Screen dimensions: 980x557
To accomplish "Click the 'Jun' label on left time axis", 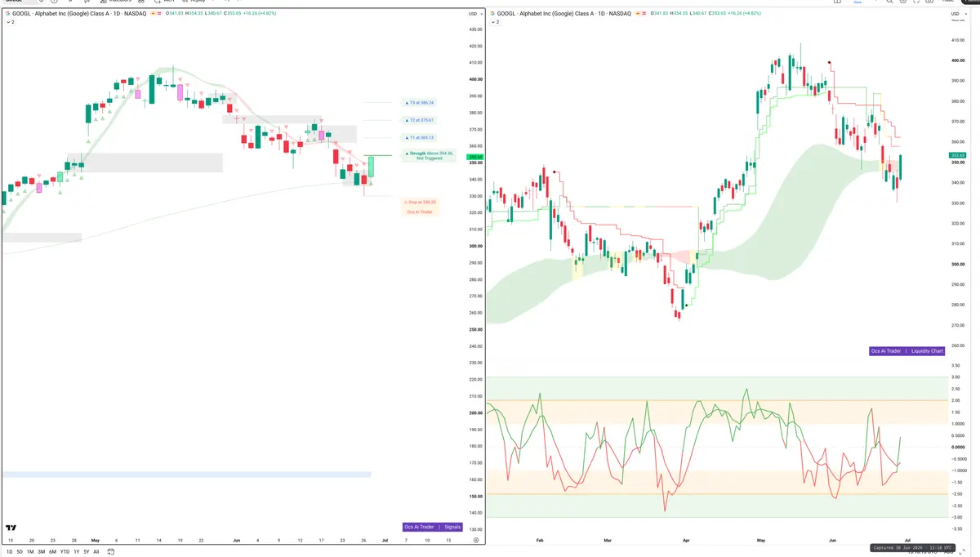I will [x=237, y=540].
